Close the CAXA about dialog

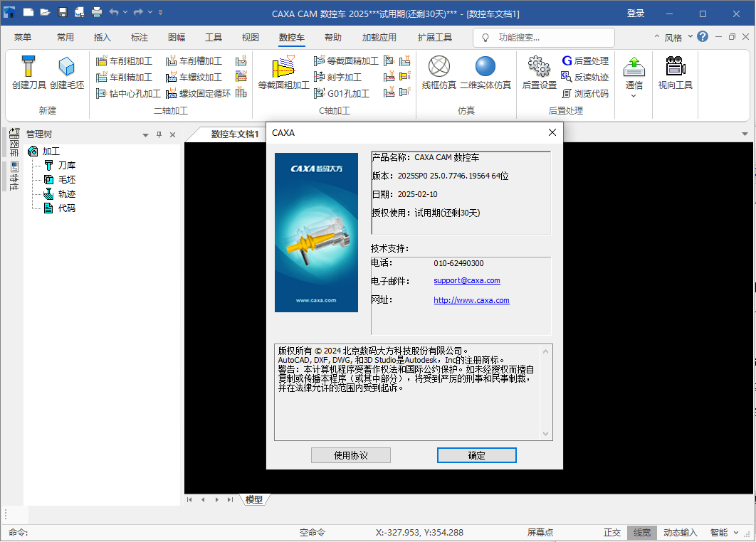pyautogui.click(x=552, y=132)
